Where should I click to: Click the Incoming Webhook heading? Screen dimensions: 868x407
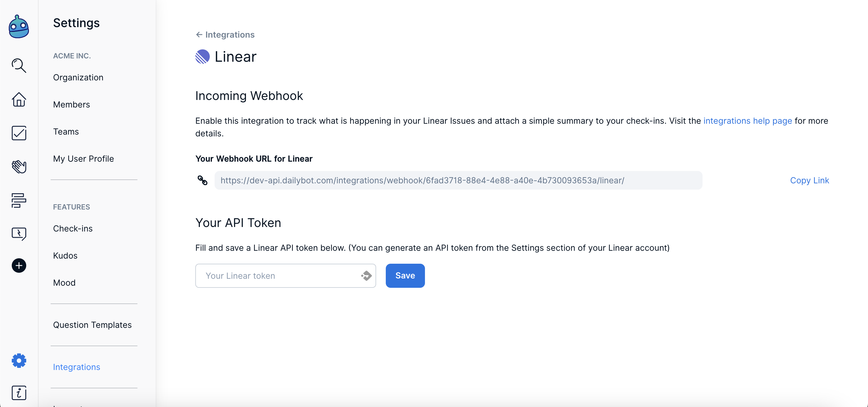coord(249,96)
